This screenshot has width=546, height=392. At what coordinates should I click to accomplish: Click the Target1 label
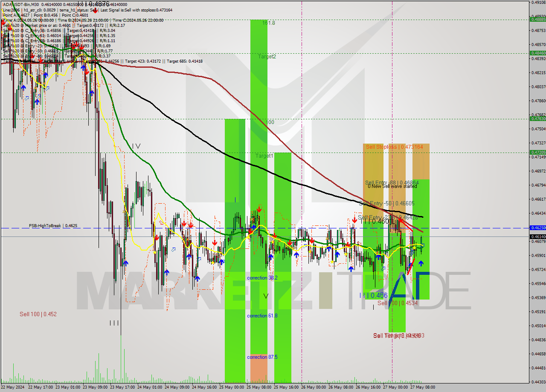264,156
